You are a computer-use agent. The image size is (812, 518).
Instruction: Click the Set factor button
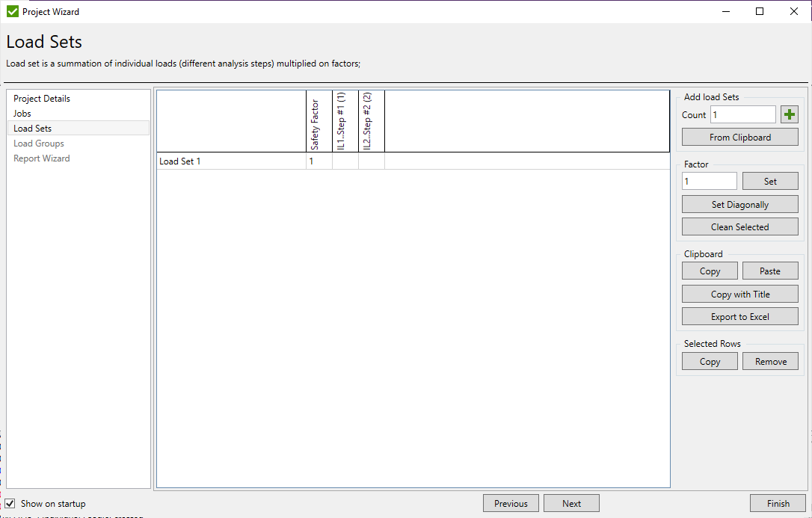coord(770,181)
